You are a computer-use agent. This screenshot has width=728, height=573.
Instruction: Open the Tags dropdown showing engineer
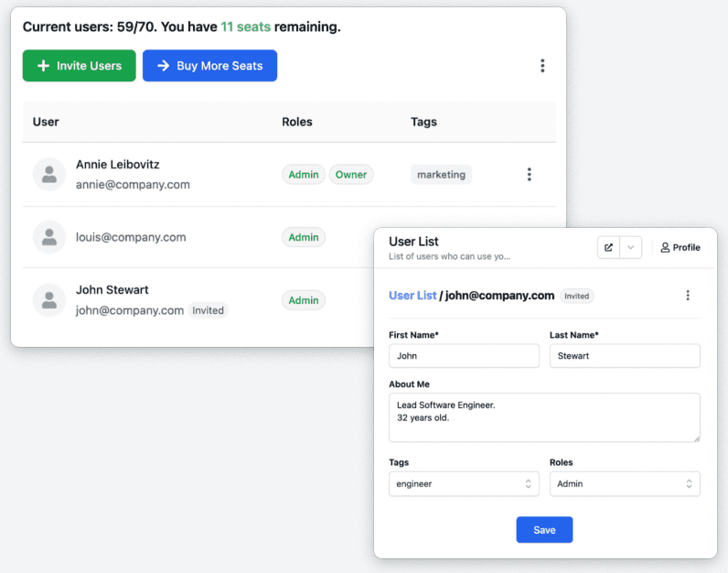coord(464,483)
